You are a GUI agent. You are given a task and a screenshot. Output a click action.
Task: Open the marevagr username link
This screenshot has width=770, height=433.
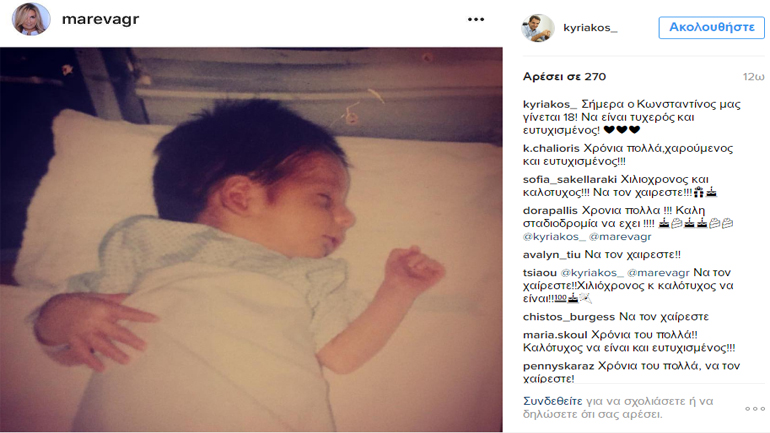[101, 19]
